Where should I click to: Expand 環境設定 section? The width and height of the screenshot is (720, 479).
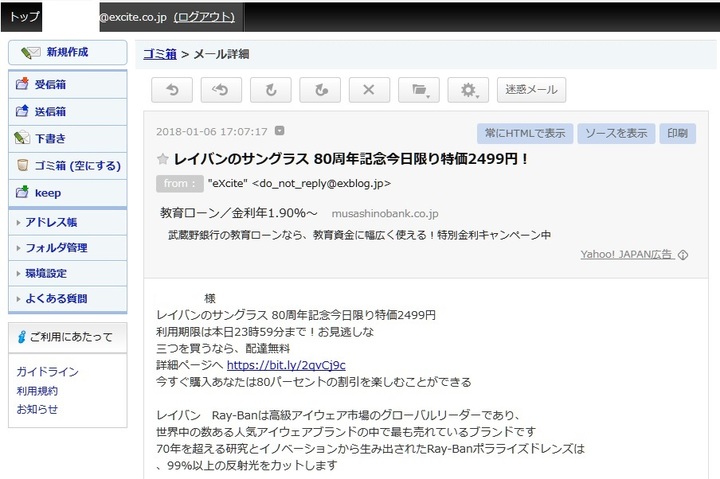68,273
